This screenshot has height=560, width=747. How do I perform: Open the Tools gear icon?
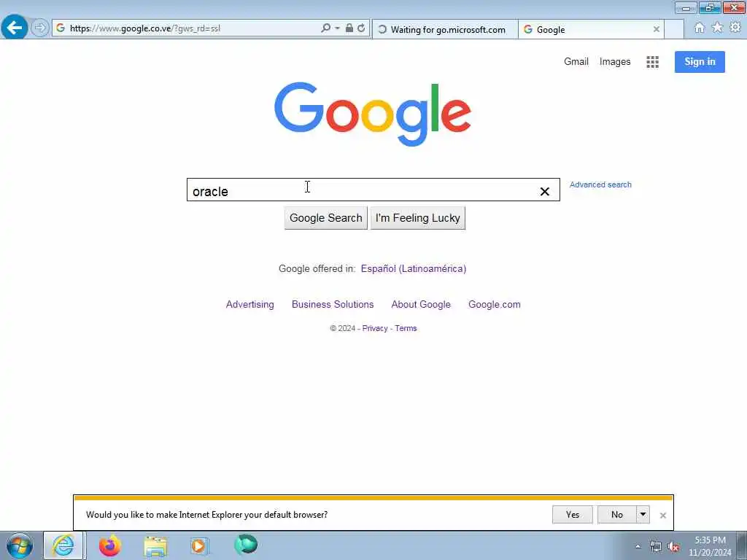click(x=735, y=28)
